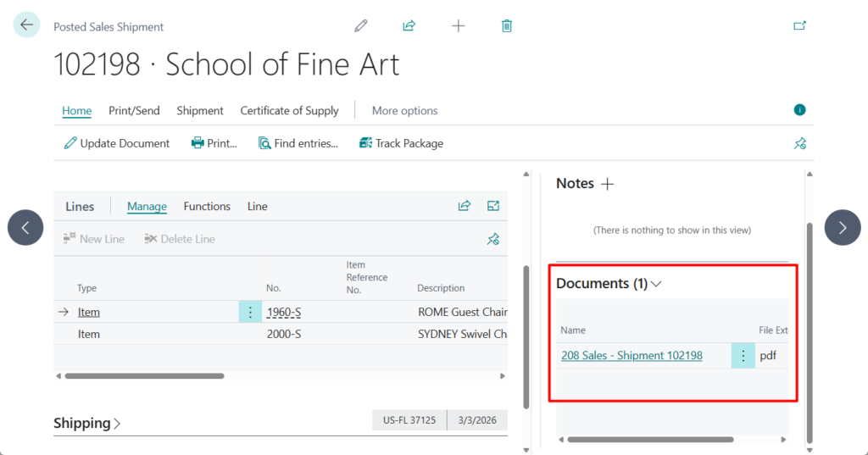Open the Certificate of Supply tab

point(289,110)
